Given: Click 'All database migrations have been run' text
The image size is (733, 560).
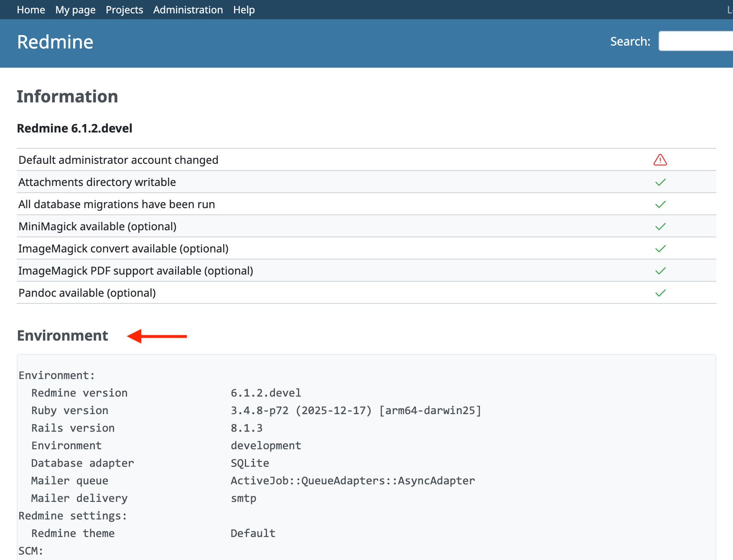Looking at the screenshot, I should 117,204.
